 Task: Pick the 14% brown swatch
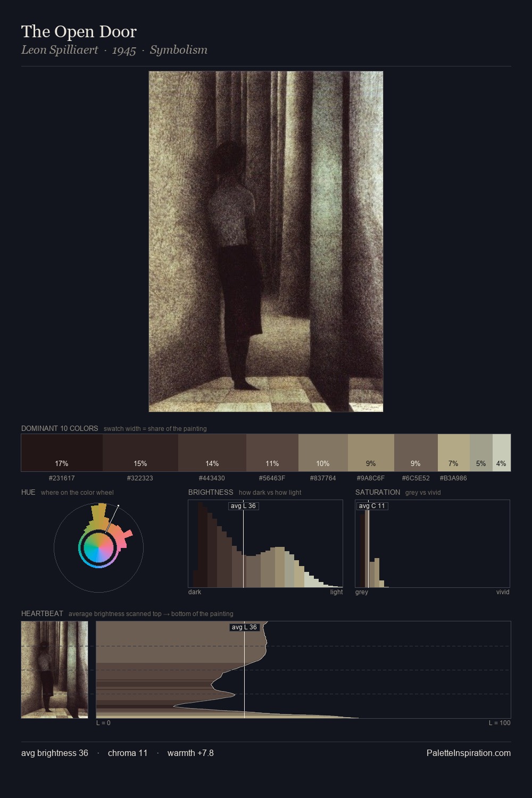(212, 453)
